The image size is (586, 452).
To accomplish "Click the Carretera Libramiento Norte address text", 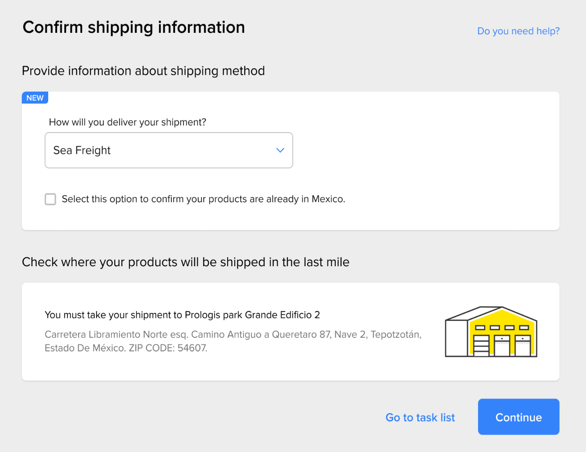I will [x=233, y=334].
